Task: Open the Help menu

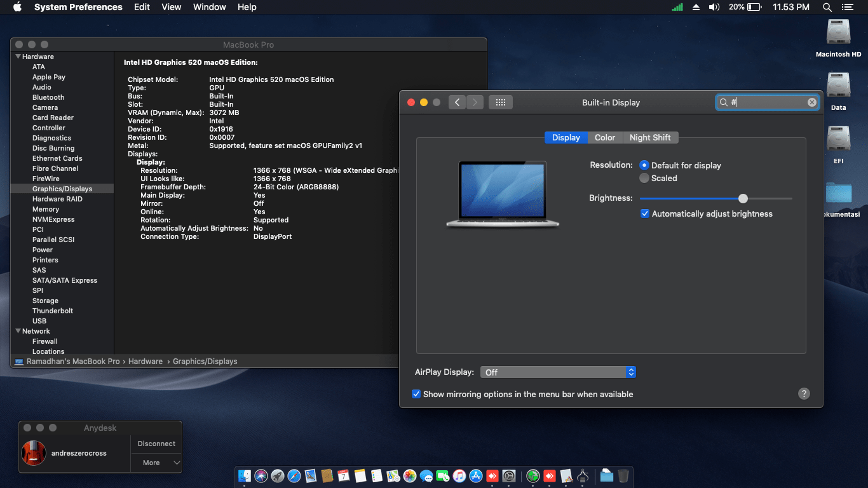Action: pos(247,7)
